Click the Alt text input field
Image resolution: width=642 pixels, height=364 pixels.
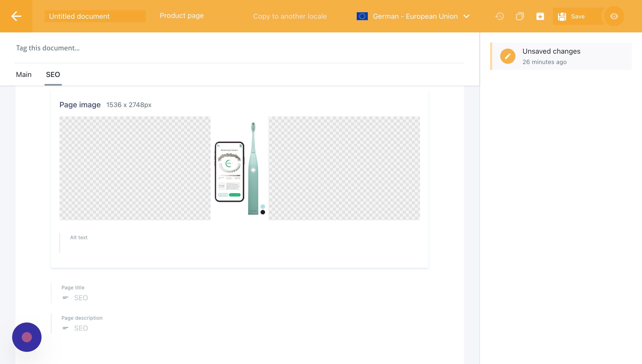pos(228,246)
